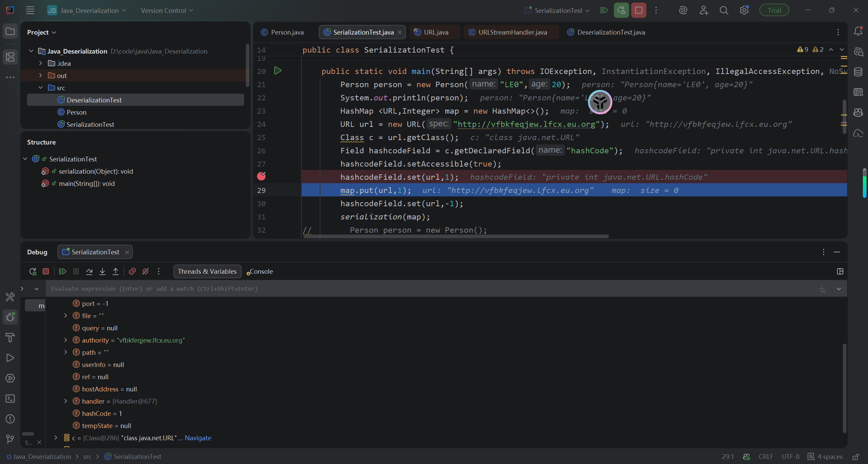Click the Step Into debug icon
Image resolution: width=868 pixels, height=464 pixels.
102,271
